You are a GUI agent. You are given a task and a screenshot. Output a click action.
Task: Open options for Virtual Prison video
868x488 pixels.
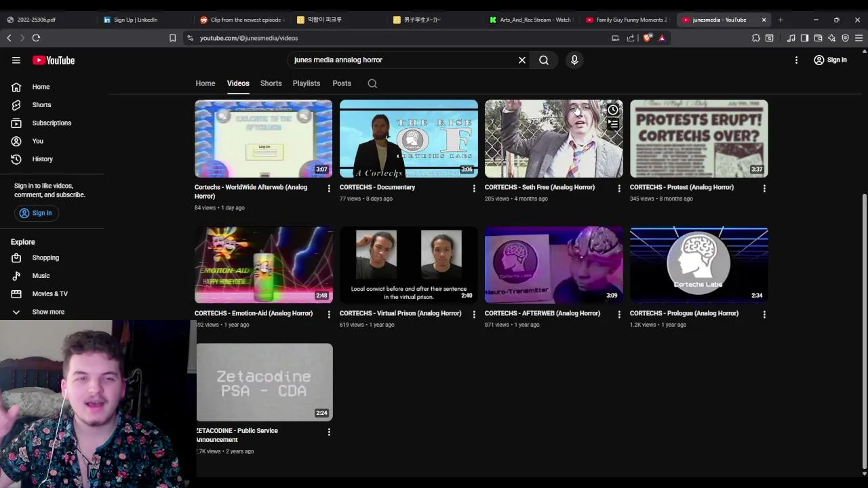coord(474,314)
